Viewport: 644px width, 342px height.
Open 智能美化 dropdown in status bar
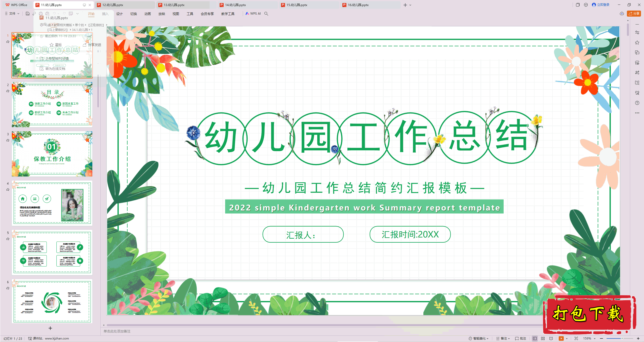click(478, 338)
